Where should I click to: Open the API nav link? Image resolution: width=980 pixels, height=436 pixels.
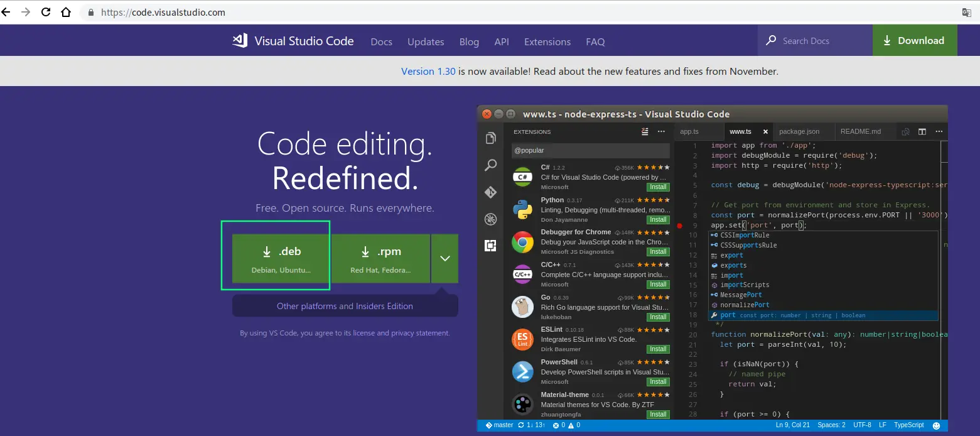click(x=502, y=41)
